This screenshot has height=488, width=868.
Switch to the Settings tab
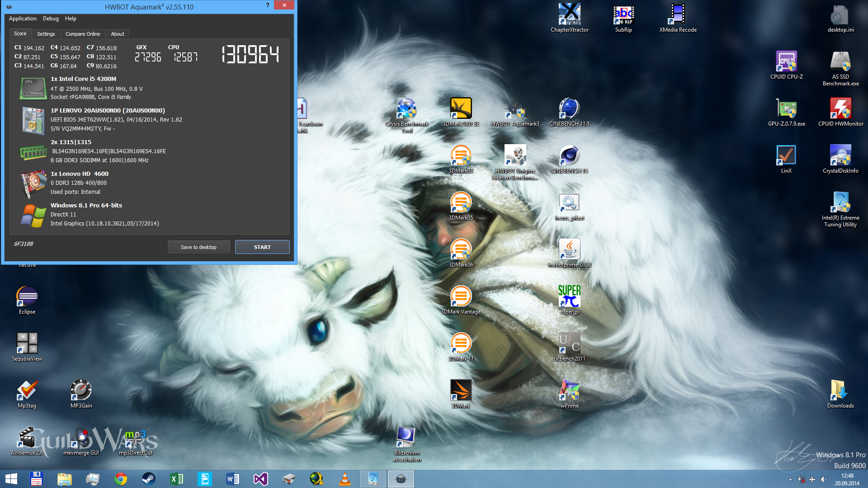46,34
